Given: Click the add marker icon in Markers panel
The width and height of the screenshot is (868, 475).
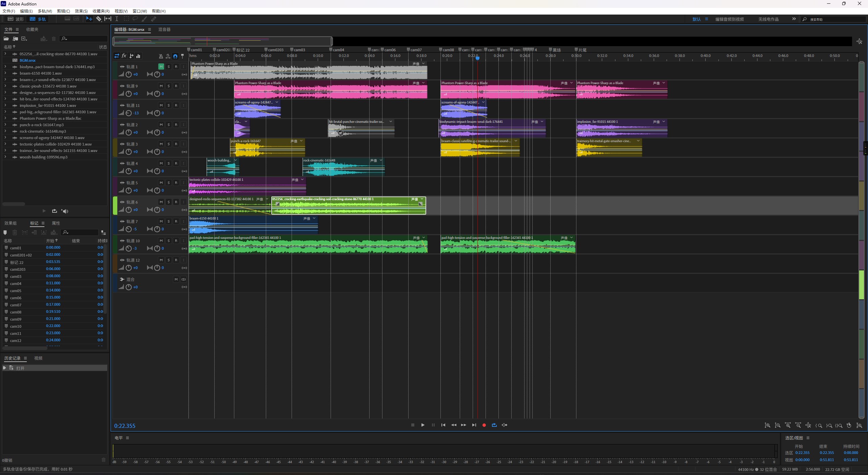Looking at the screenshot, I should pos(5,233).
